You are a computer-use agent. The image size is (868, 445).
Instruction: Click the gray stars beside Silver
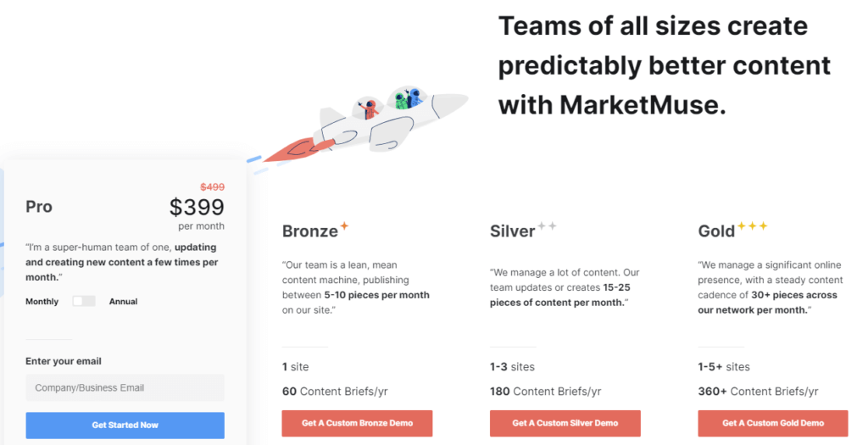(547, 225)
